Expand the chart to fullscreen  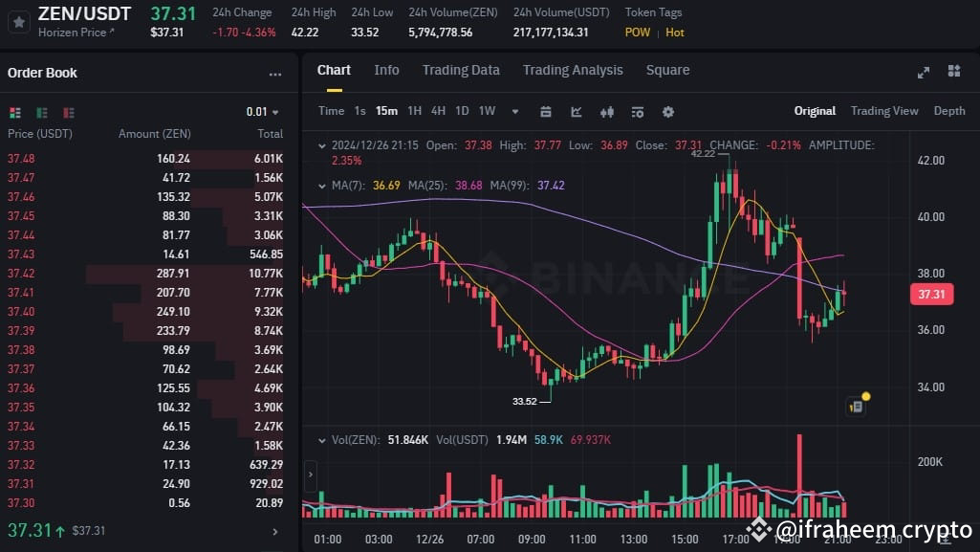pyautogui.click(x=923, y=71)
